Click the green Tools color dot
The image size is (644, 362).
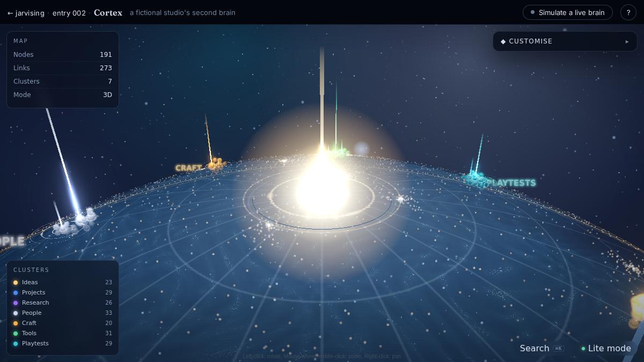(x=16, y=334)
